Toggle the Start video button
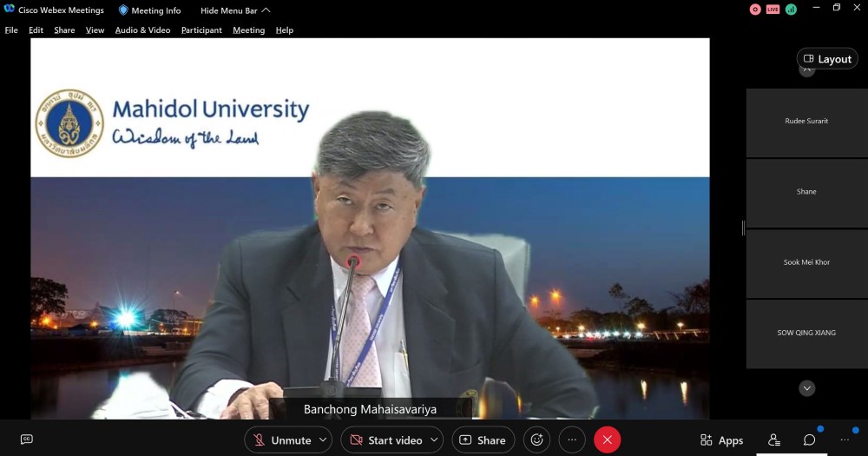 385,440
